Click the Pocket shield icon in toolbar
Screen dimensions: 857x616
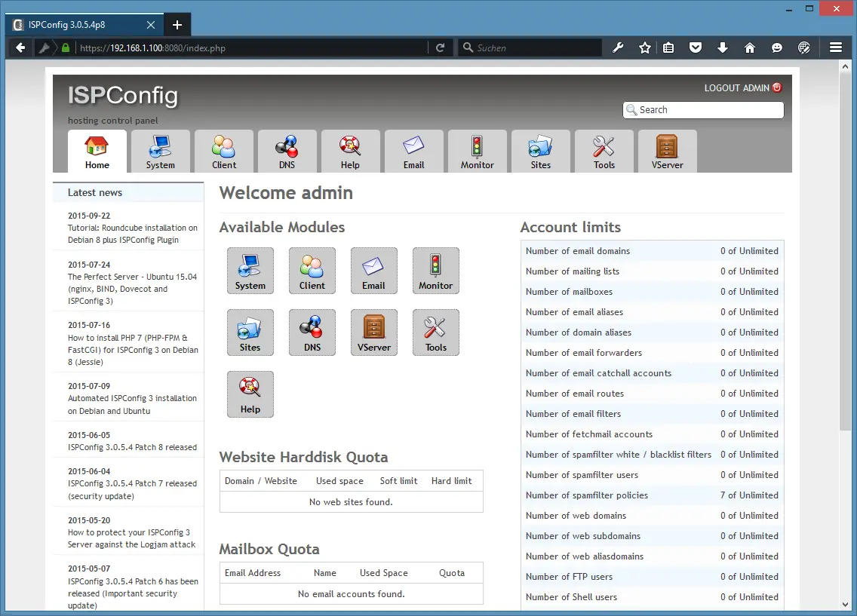696,48
